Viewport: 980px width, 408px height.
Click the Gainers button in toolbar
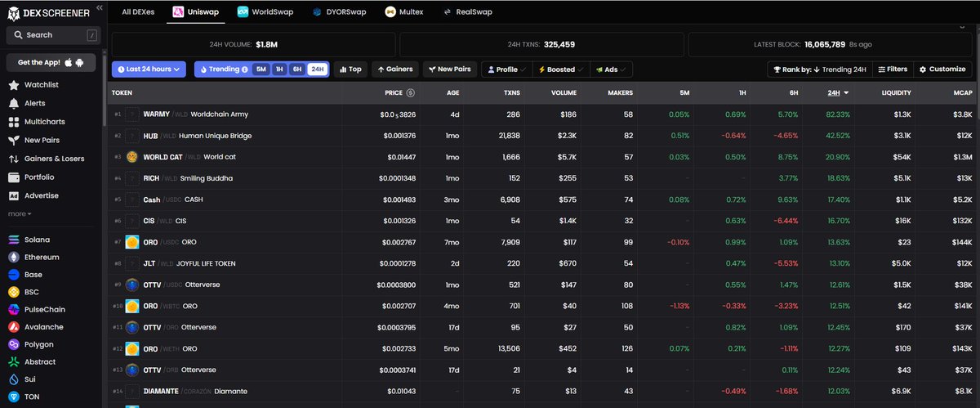tap(395, 69)
